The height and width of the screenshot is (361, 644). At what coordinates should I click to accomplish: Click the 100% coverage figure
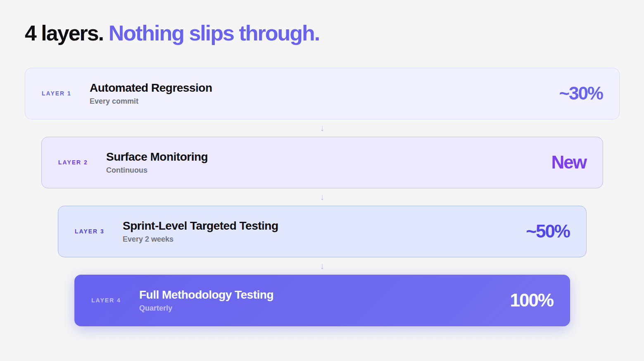(x=532, y=301)
